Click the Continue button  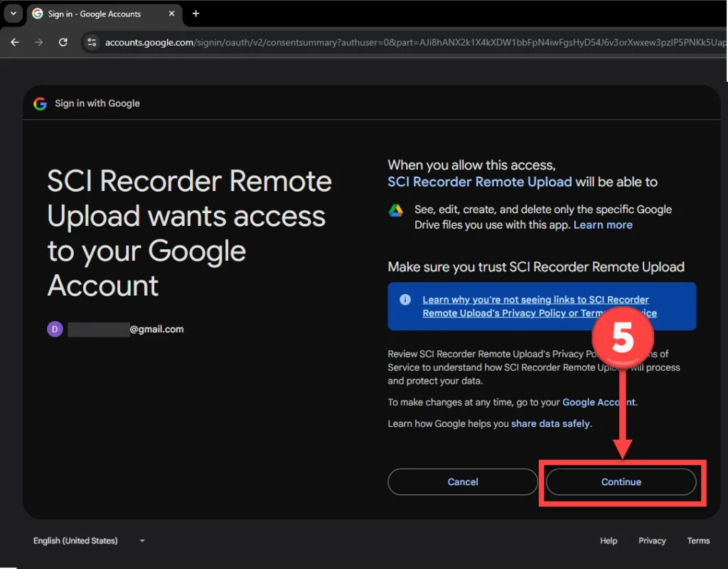621,482
